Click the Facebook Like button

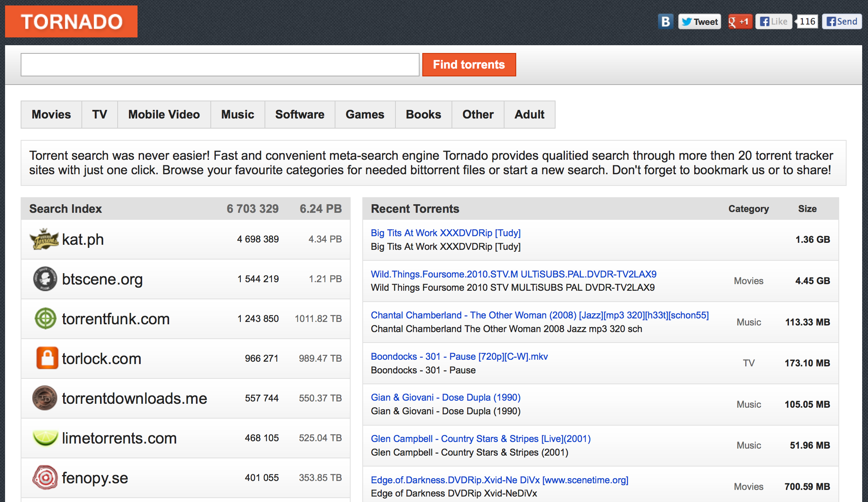coord(774,21)
